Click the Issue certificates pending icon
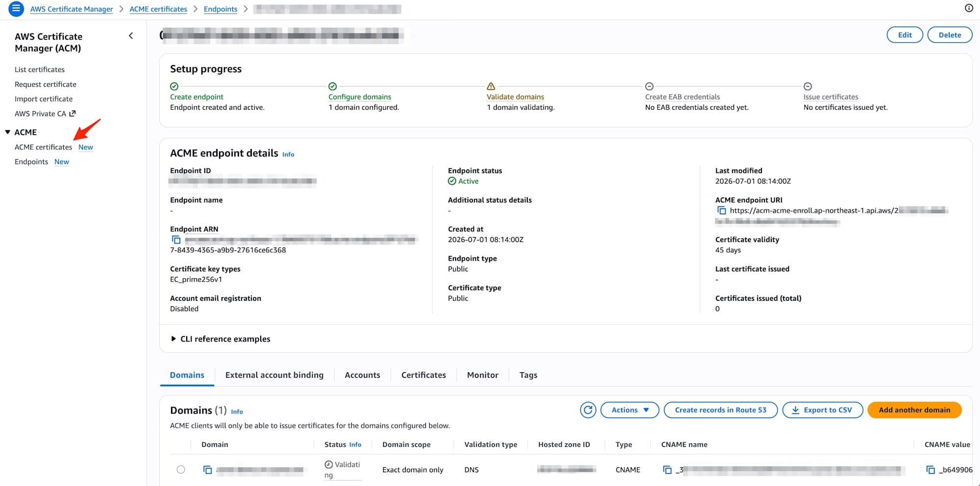The width and height of the screenshot is (980, 486). tap(808, 86)
